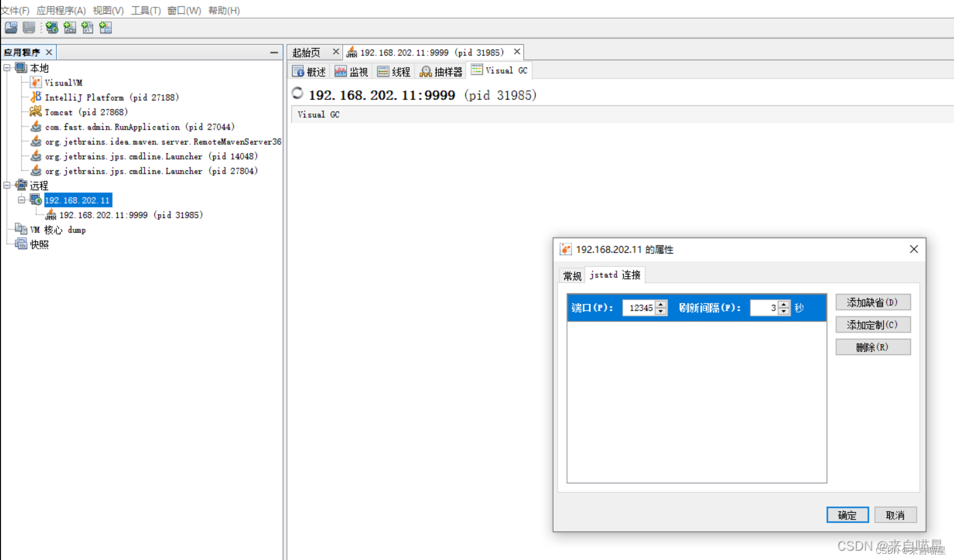Decrease the port value with down arrow
The image size is (954, 560).
[661, 311]
